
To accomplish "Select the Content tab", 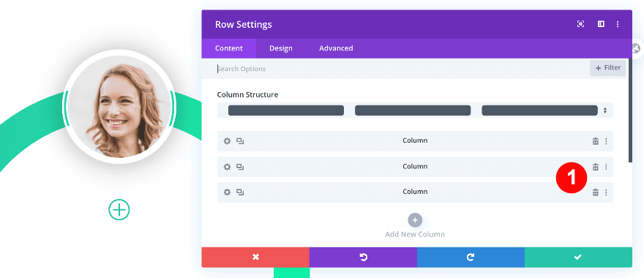I will pos(229,48).
